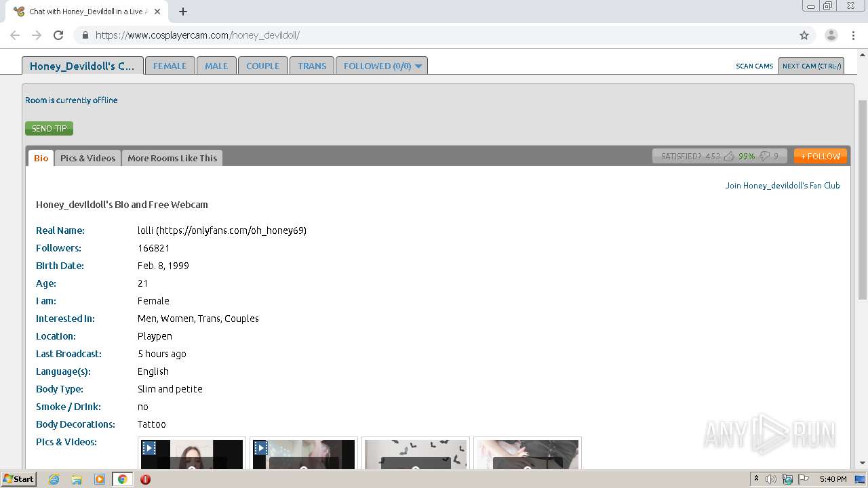Click the birth date 'Feb. 8, 1999'

(163, 266)
